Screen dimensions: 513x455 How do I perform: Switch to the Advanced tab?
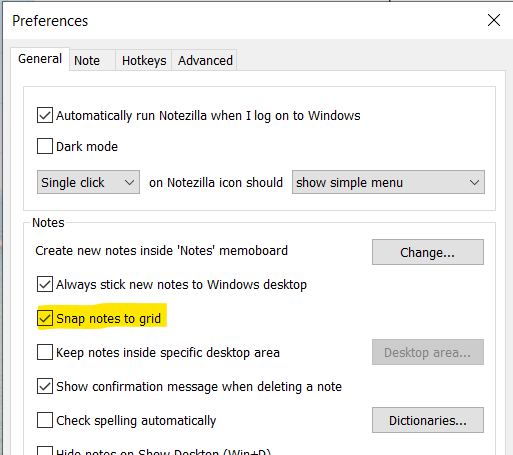(205, 60)
